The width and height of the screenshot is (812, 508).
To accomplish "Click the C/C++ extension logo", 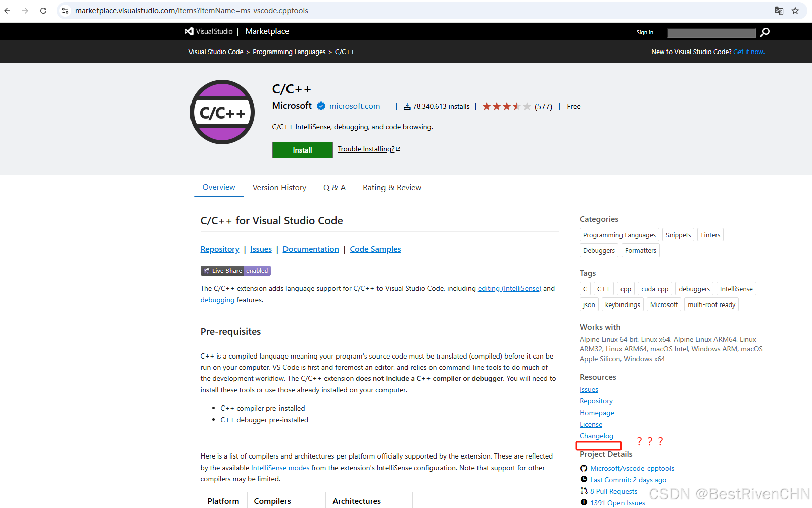I will pyautogui.click(x=222, y=112).
